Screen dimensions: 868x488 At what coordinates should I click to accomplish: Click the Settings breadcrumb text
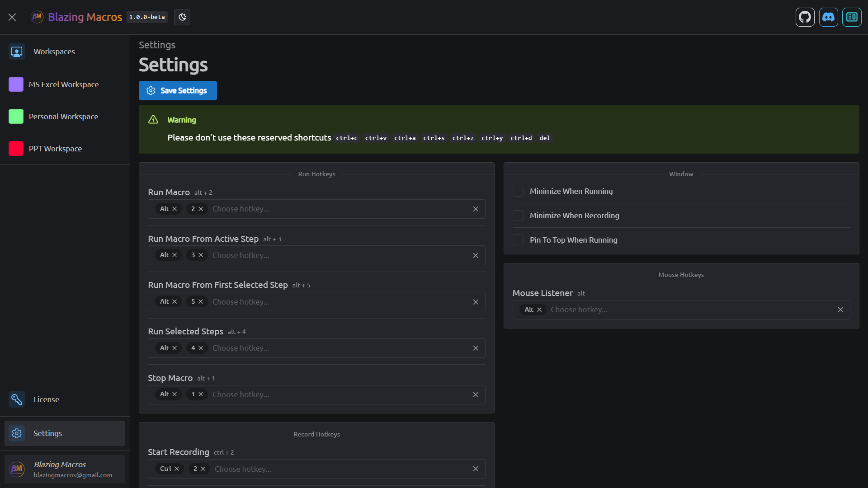[x=157, y=45]
